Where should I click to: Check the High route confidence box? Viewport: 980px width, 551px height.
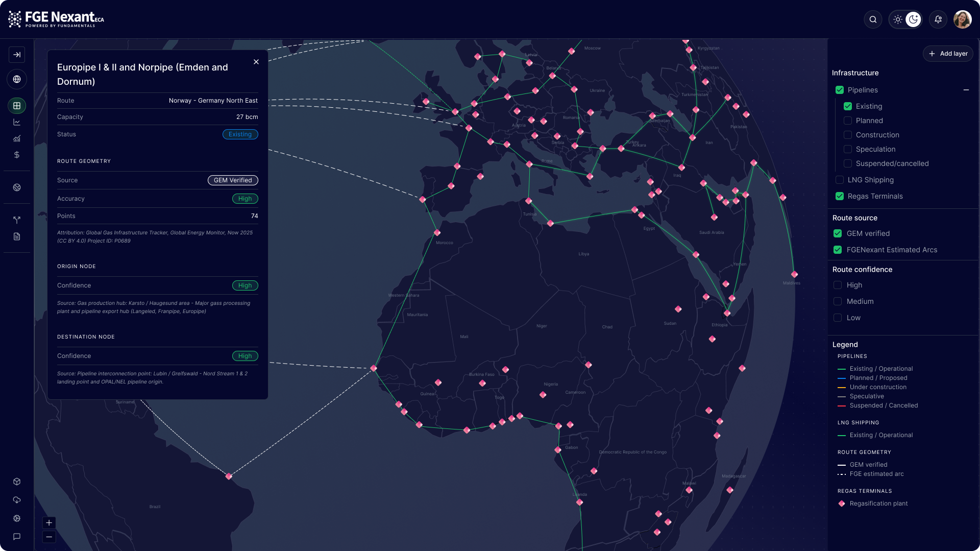click(x=838, y=285)
